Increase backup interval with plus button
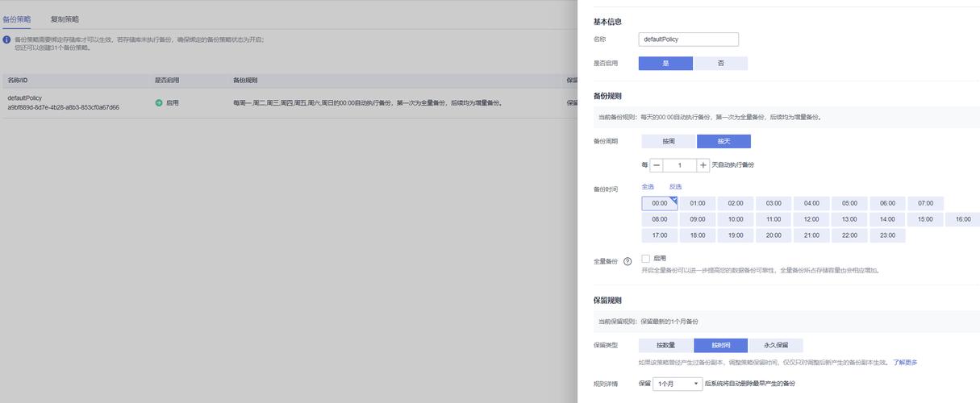This screenshot has width=980, height=403. coord(703,164)
